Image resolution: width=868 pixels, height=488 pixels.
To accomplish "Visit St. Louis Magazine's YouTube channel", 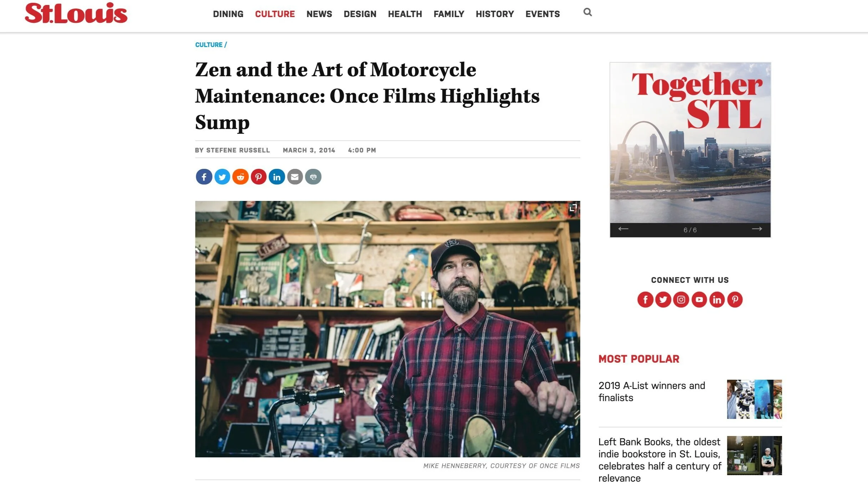I will [699, 300].
